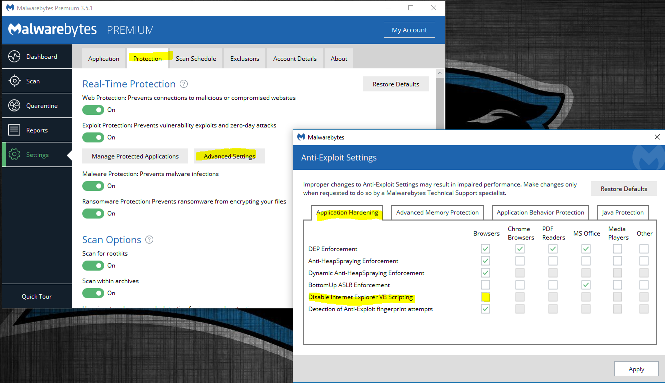This screenshot has width=665, height=383.
Task: Toggle Exploit Protection switch
Action: (x=93, y=137)
